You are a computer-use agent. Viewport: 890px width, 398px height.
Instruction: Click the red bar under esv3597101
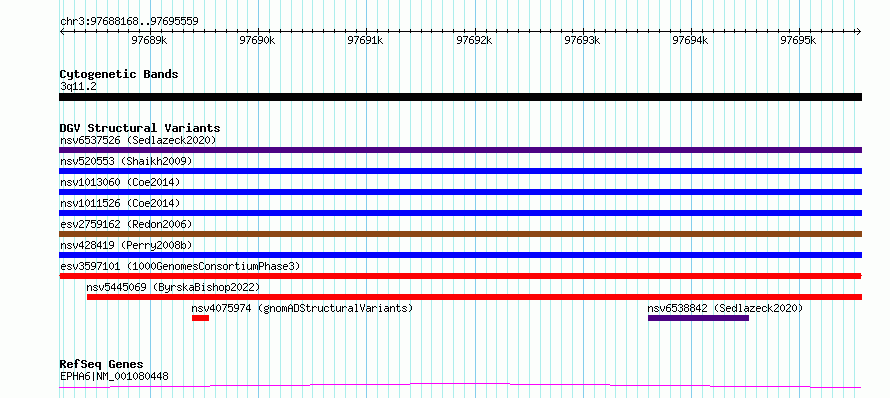[460, 276]
